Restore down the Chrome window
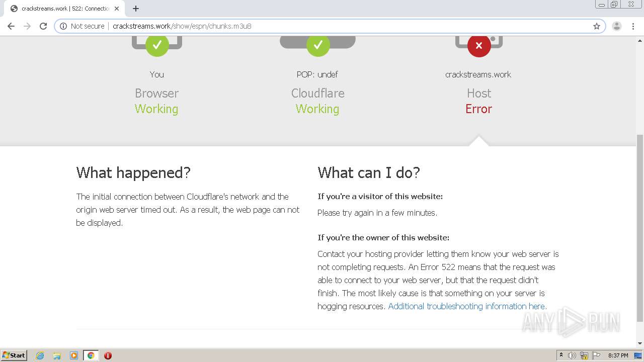The image size is (644, 362). click(614, 4)
